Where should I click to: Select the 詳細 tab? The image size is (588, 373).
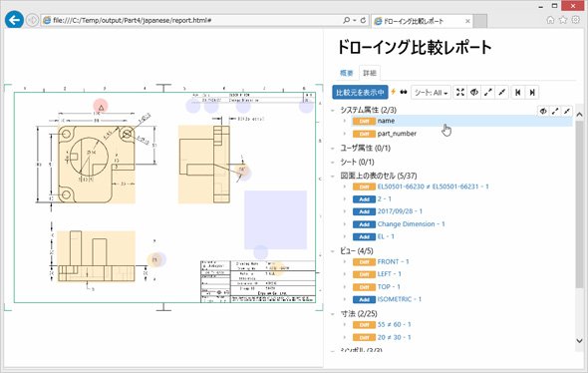(370, 73)
